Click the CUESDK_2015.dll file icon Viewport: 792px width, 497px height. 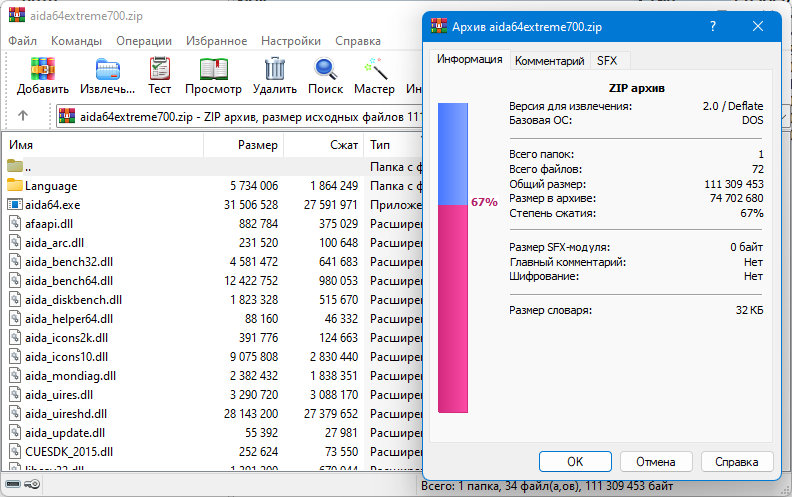pyautogui.click(x=15, y=452)
